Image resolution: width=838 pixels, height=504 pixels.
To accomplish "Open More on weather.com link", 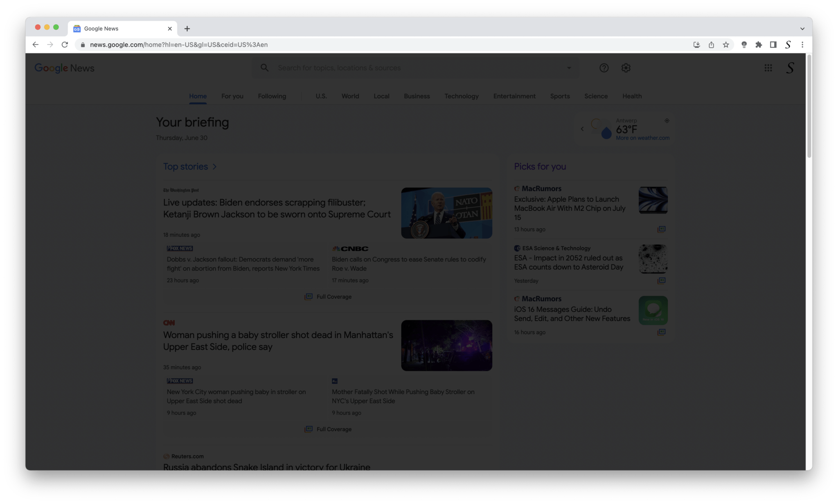I will (x=642, y=138).
